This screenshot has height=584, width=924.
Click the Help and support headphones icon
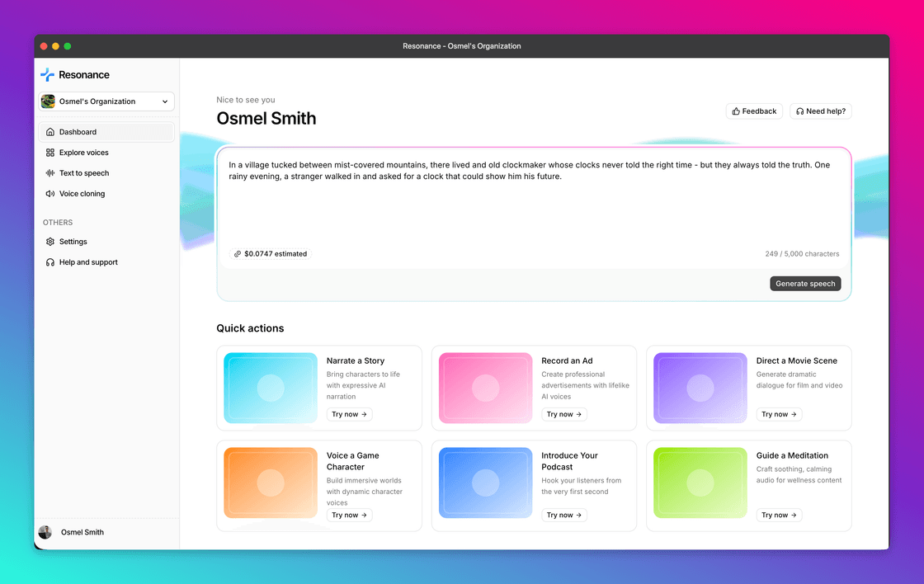(50, 262)
